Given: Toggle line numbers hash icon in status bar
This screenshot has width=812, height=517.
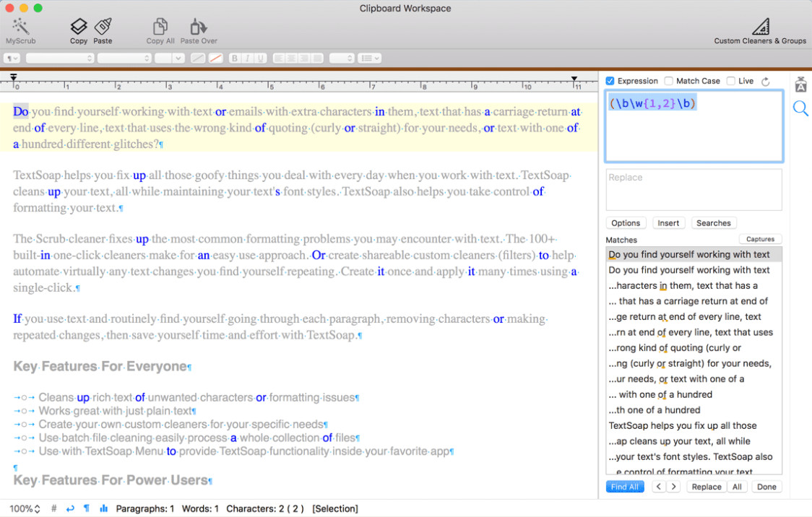Looking at the screenshot, I should (54, 508).
